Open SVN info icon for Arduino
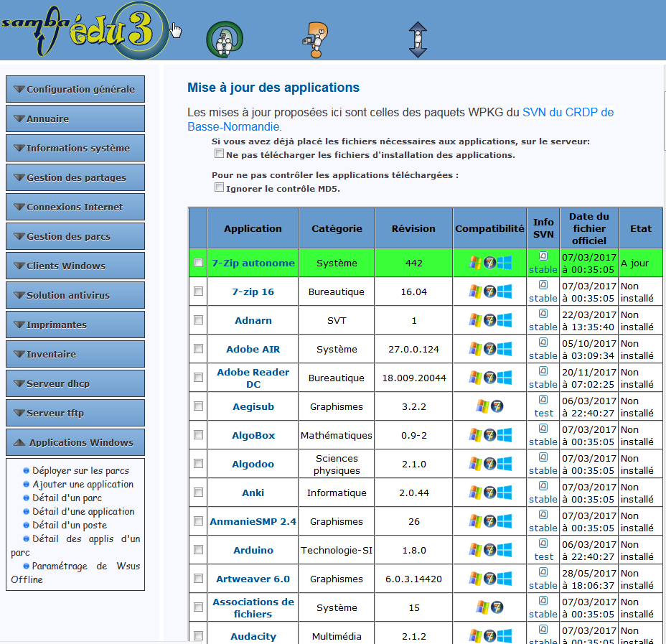The image size is (666, 644). pyautogui.click(x=543, y=543)
